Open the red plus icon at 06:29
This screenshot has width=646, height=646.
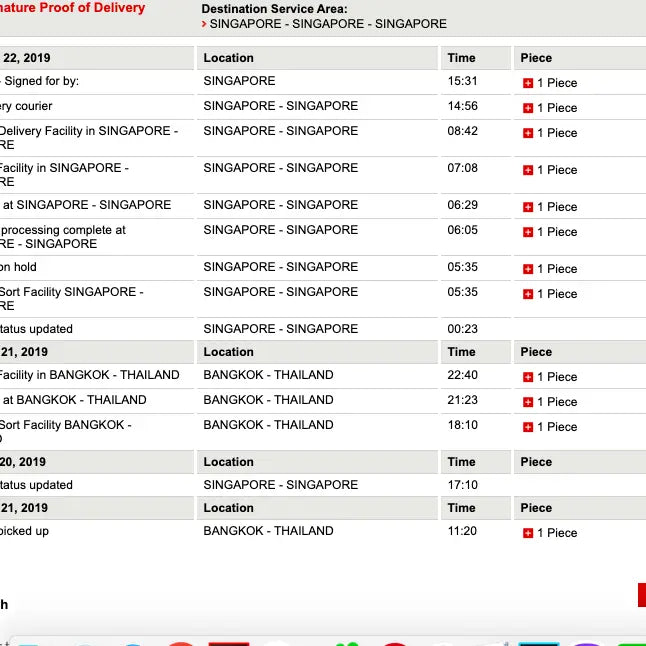click(x=528, y=207)
